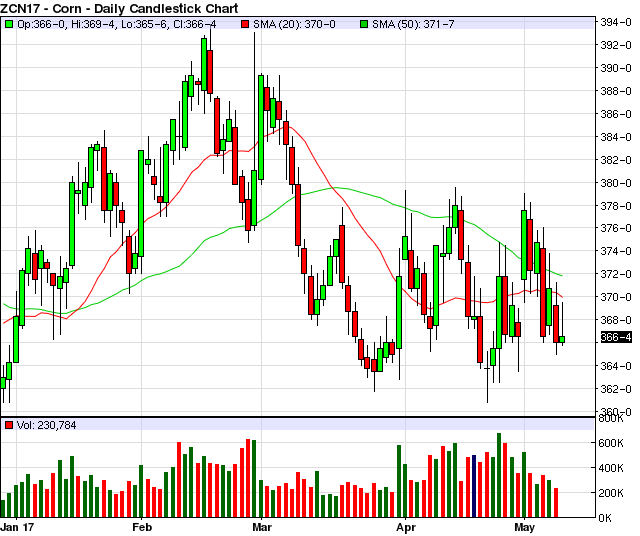Screen dimensions: 640x536
Task: Click the 'Feb' date axis label
Action: pyautogui.click(x=142, y=527)
